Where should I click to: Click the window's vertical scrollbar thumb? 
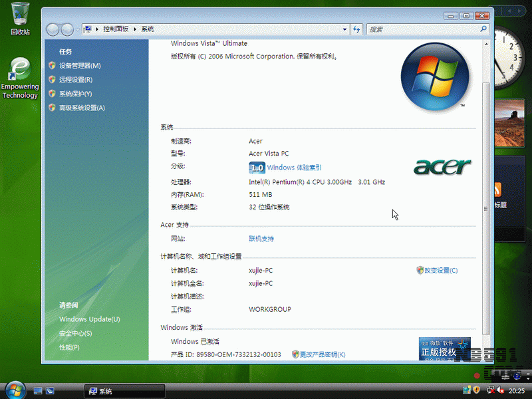[x=485, y=207]
